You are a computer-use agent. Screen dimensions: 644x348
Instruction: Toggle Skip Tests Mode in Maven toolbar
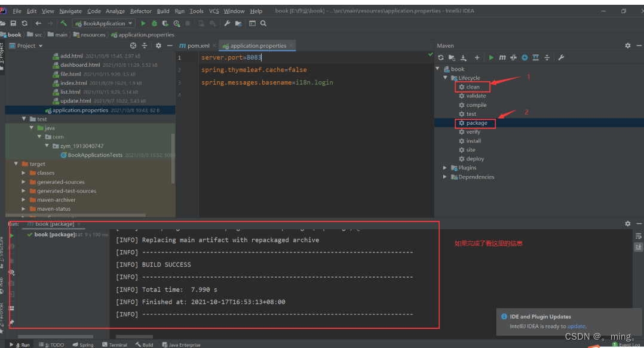pos(525,57)
